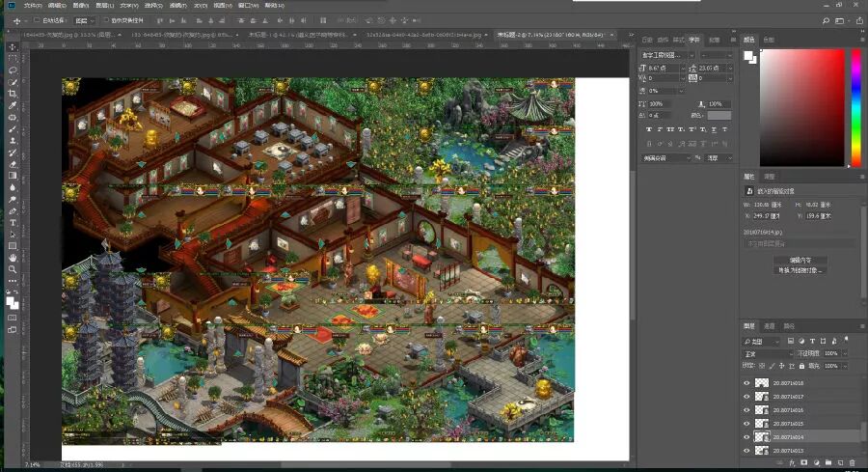868x472 pixels.
Task: Select the Eraser tool
Action: [x=13, y=164]
